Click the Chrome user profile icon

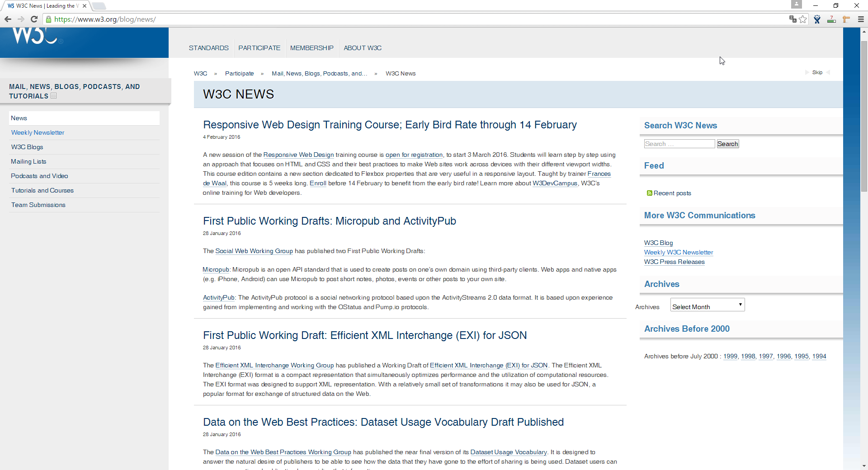click(797, 5)
